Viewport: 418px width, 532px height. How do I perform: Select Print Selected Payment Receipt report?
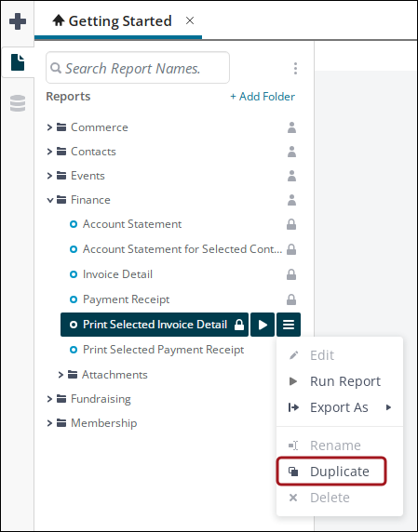[163, 350]
